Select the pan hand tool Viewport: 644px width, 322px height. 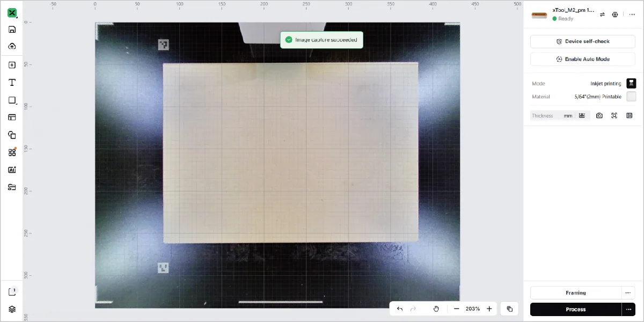tap(436, 309)
